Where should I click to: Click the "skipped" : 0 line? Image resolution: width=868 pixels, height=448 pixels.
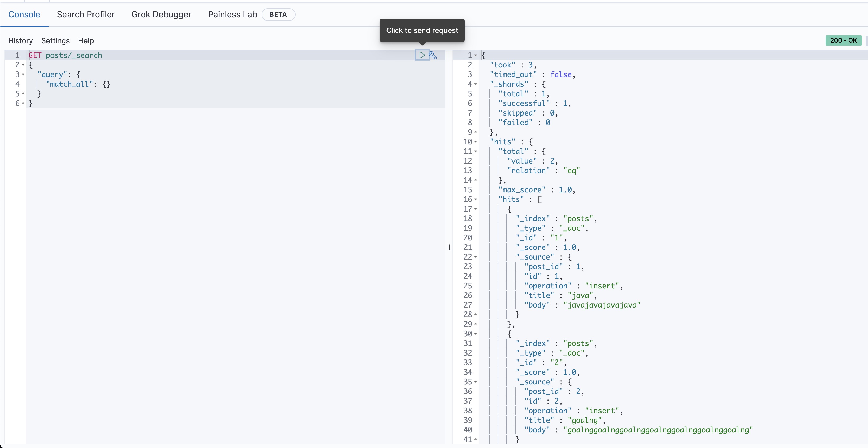pyautogui.click(x=528, y=113)
